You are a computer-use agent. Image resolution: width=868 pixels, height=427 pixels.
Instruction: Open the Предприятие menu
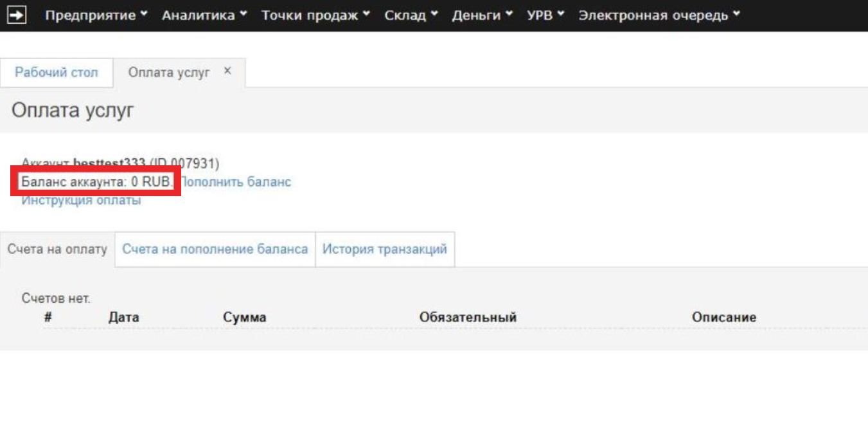pyautogui.click(x=96, y=15)
